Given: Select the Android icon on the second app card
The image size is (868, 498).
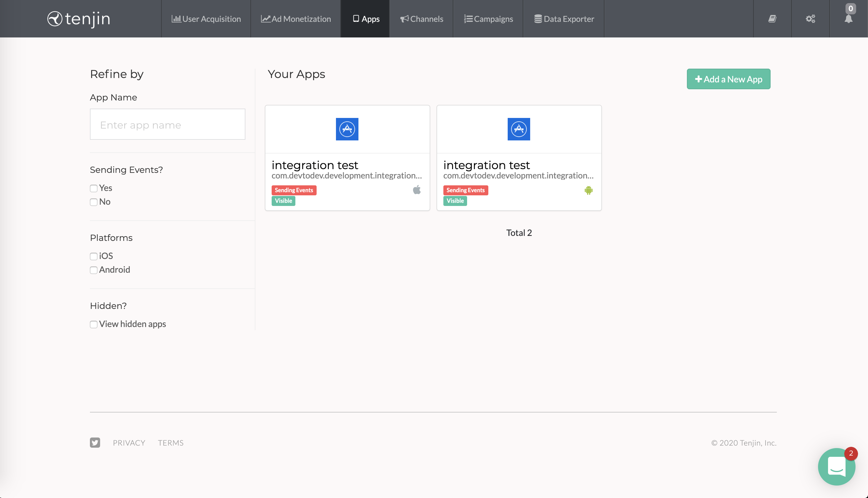Looking at the screenshot, I should click(x=589, y=190).
